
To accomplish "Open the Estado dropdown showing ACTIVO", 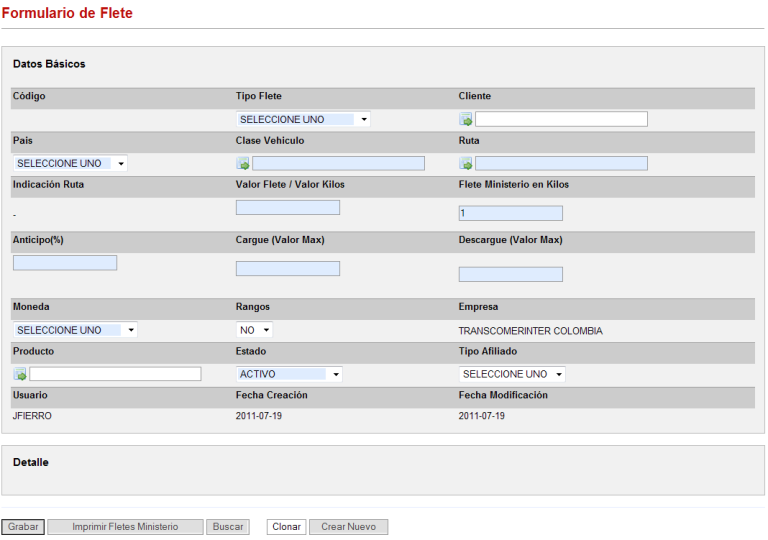I will [x=289, y=374].
